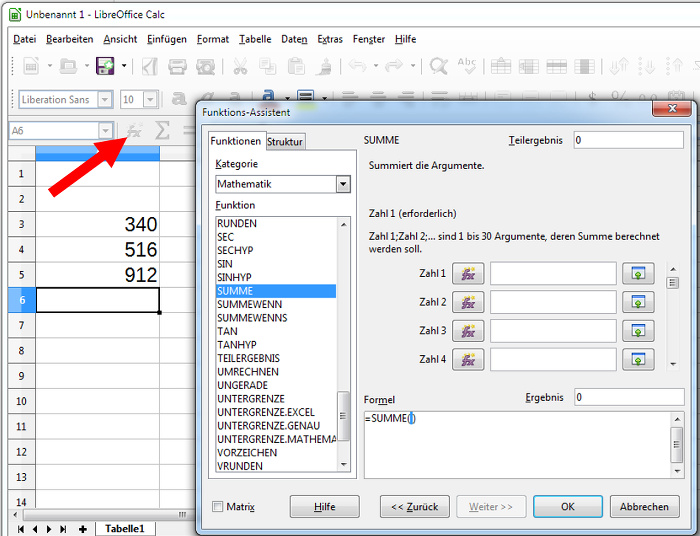This screenshot has height=536, width=700.
Task: Open the Datei menu
Action: coord(25,39)
